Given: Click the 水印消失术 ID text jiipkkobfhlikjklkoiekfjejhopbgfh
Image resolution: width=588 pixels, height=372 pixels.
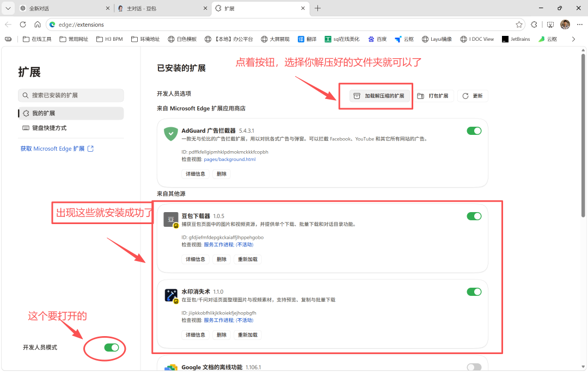Looking at the screenshot, I should [x=222, y=313].
